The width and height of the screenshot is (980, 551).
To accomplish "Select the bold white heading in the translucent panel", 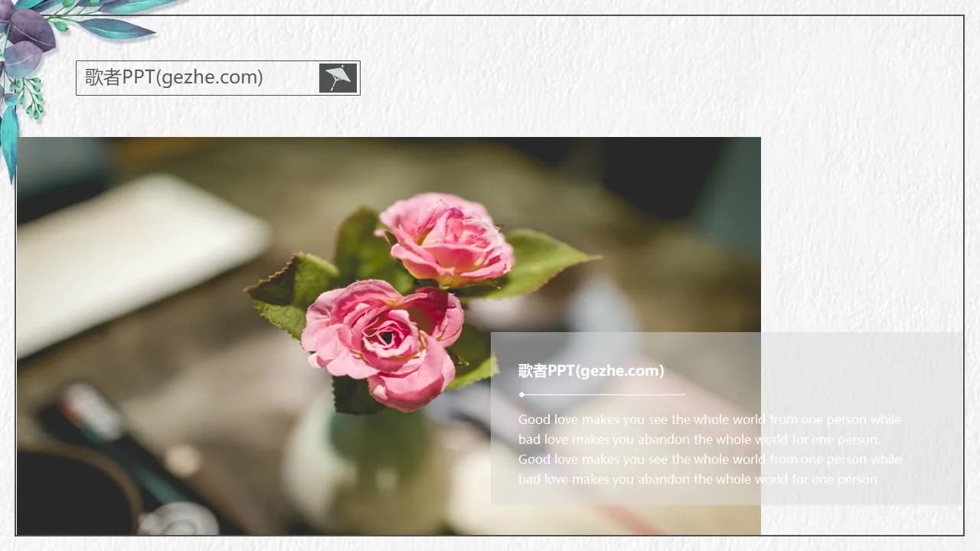I will tap(590, 371).
